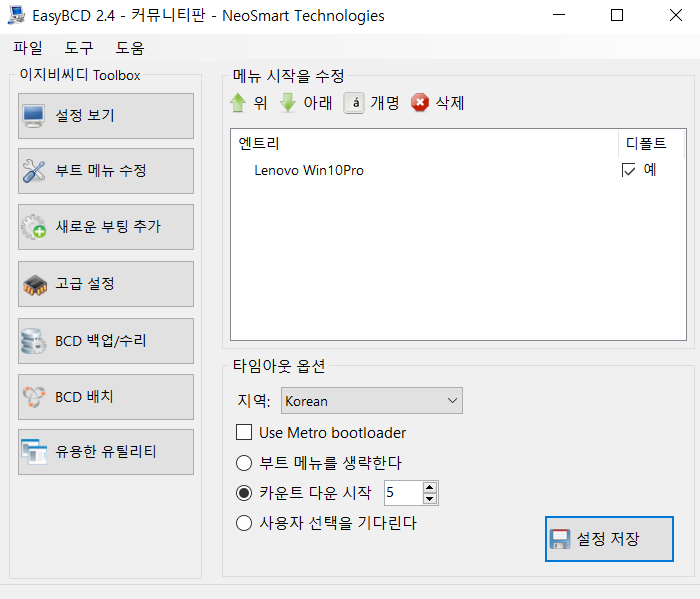Click the chip icon for 고급 설정
This screenshot has width=700, height=599.
pyautogui.click(x=35, y=285)
